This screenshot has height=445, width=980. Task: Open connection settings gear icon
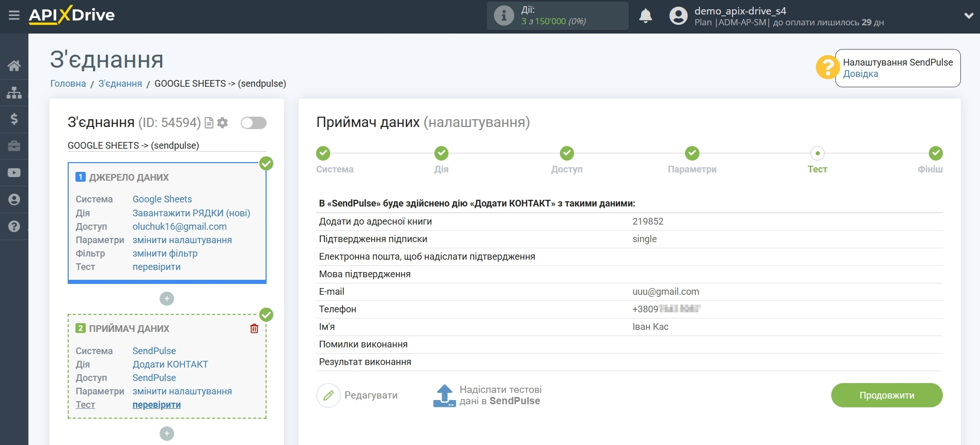click(x=223, y=123)
